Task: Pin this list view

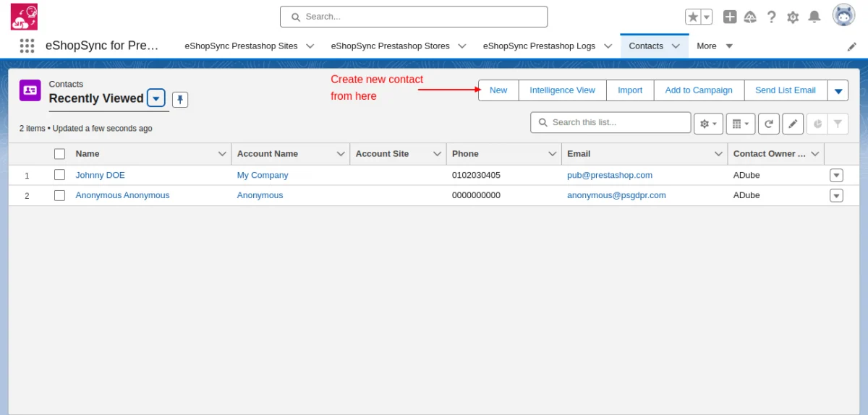Action: pyautogui.click(x=180, y=99)
